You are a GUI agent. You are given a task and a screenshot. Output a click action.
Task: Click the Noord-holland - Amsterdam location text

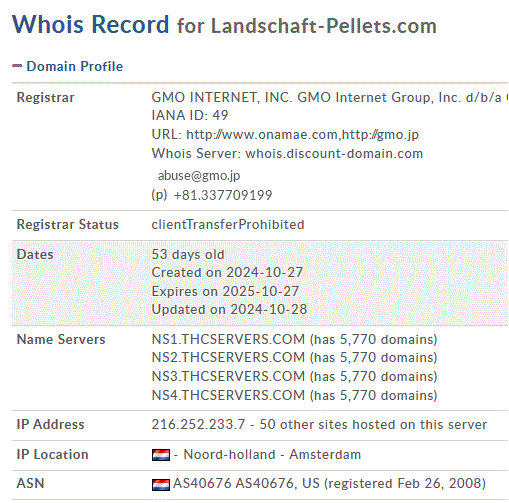pos(272,455)
